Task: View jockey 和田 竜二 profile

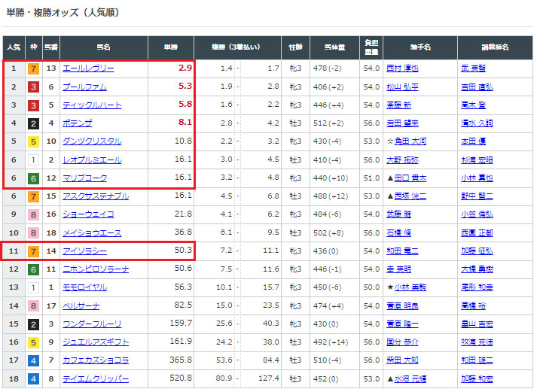Action: click(401, 251)
